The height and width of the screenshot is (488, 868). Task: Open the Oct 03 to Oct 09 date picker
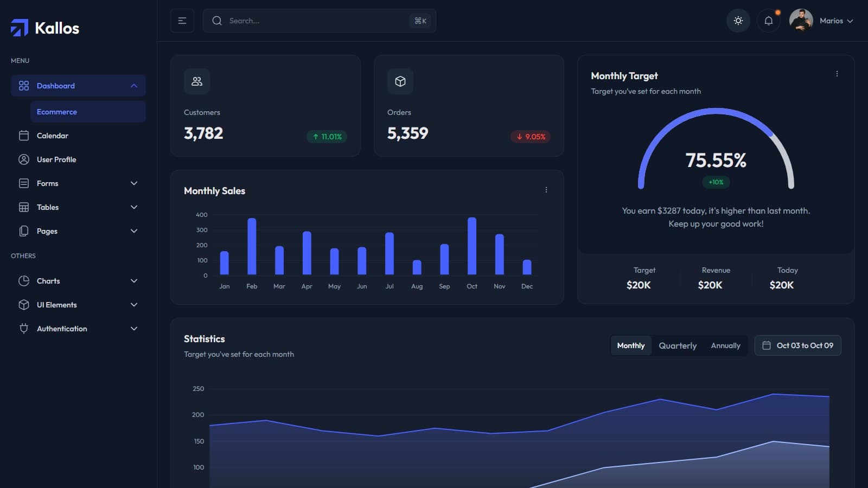798,345
